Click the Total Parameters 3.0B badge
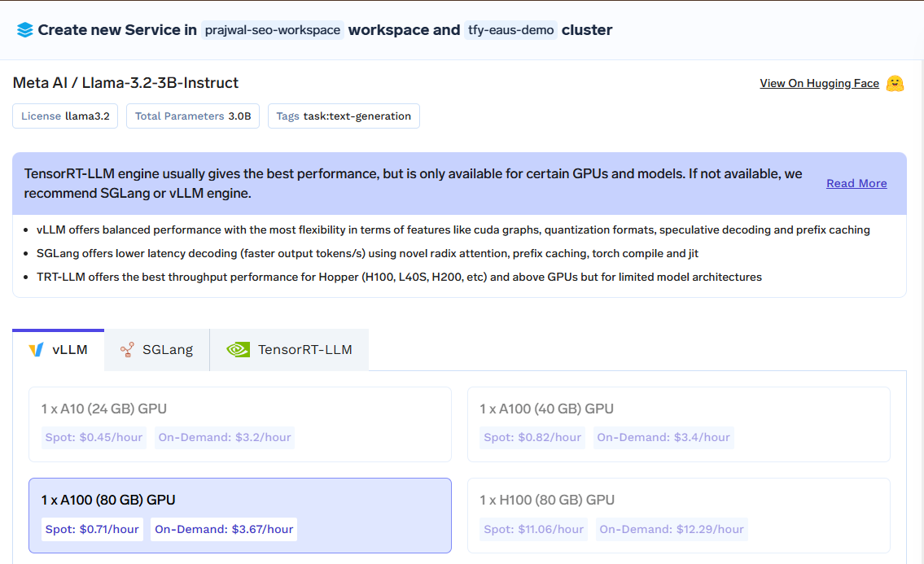The image size is (924, 564). [x=193, y=116]
